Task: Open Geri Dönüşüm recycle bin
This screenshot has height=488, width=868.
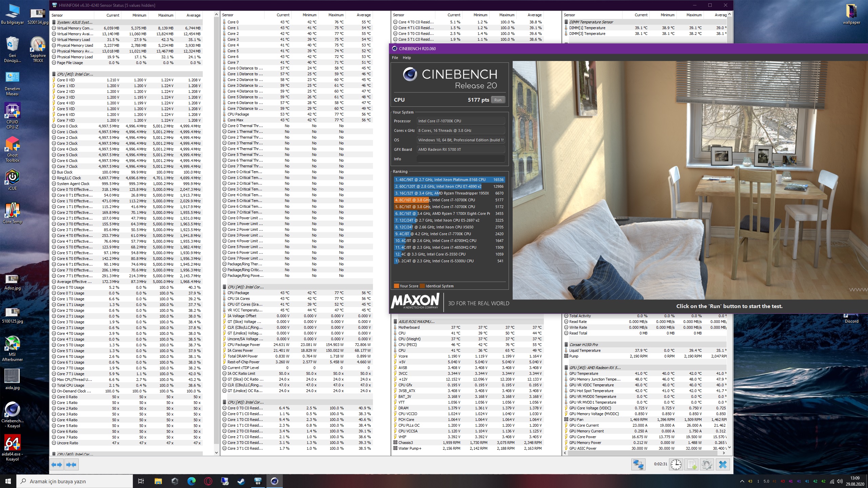Action: 12,49
